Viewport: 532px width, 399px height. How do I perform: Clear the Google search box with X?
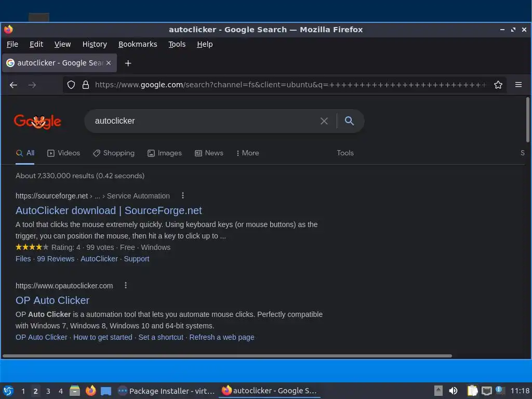324,121
